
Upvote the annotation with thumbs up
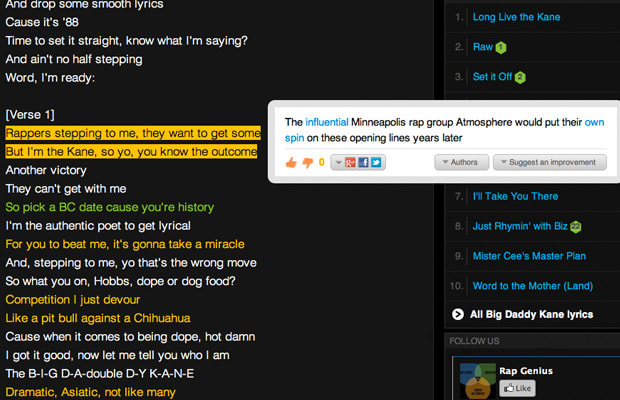click(x=291, y=162)
